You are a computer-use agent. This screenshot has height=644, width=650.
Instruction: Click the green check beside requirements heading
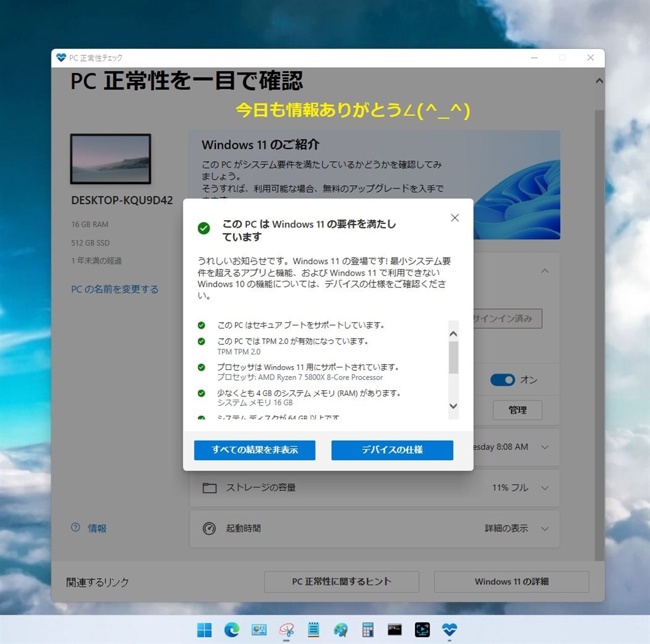(204, 228)
